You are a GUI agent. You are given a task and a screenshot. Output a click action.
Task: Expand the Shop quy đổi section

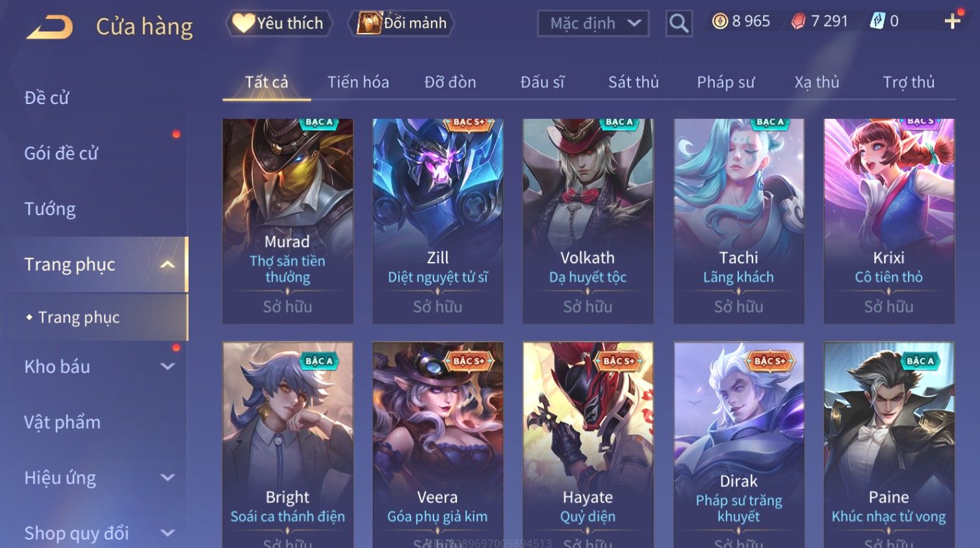[167, 533]
